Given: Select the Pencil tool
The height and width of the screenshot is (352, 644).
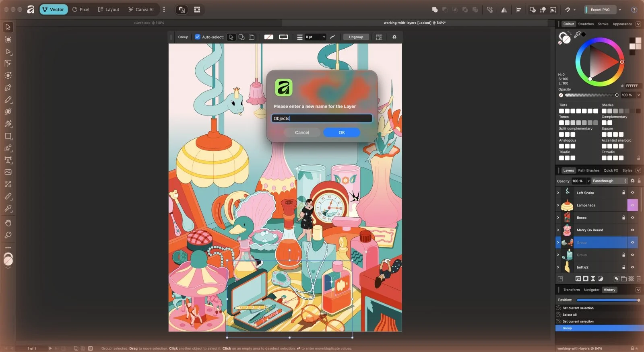Looking at the screenshot, I should click(8, 99).
